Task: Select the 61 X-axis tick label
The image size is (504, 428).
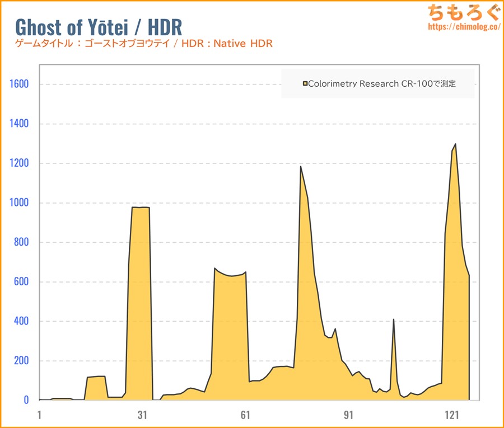Action: coord(245,415)
